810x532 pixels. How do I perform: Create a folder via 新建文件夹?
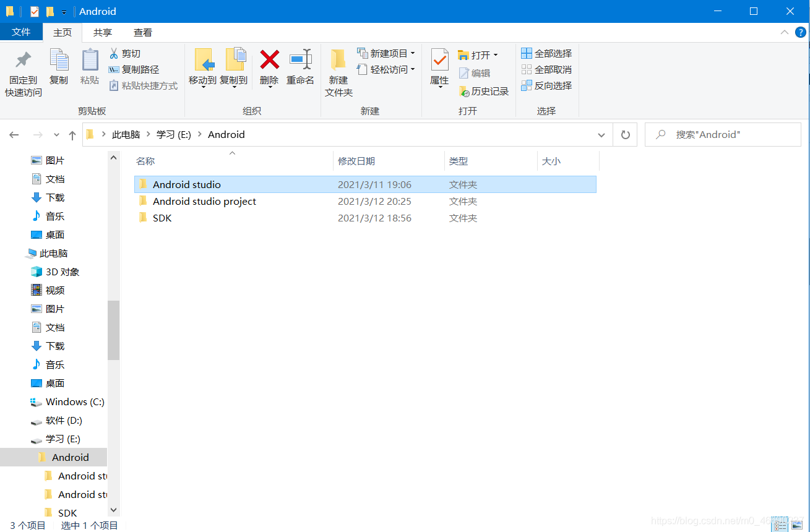338,73
